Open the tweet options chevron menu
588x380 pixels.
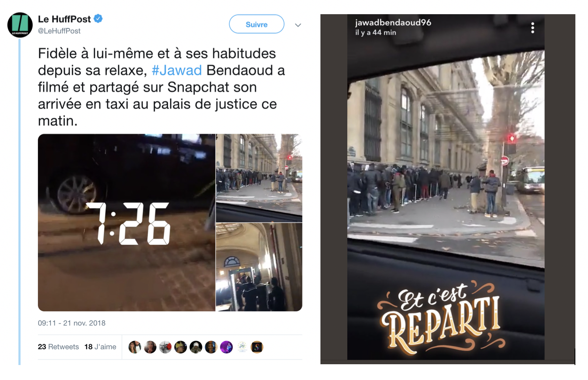point(298,25)
